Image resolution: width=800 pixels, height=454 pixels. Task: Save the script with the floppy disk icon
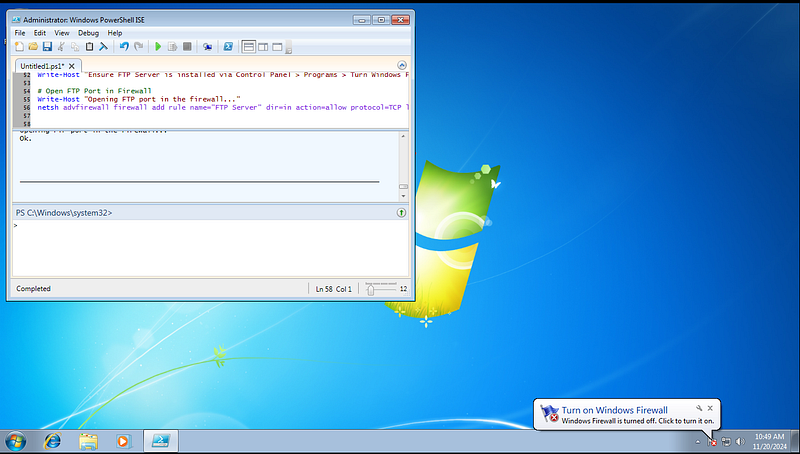47,47
